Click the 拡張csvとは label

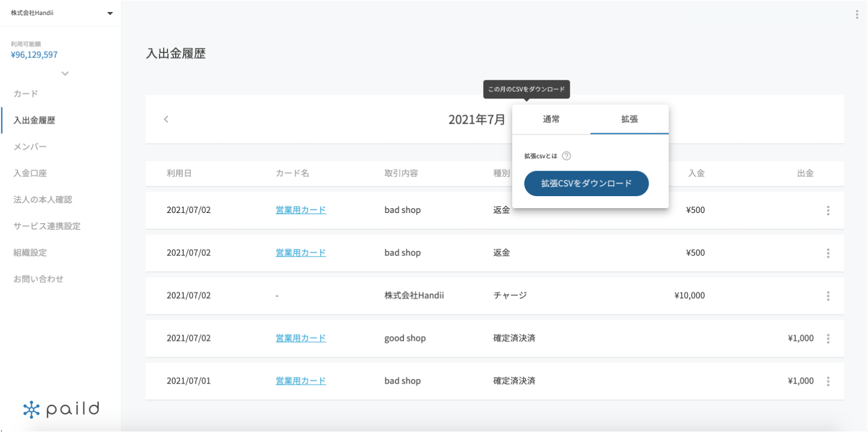pos(541,156)
